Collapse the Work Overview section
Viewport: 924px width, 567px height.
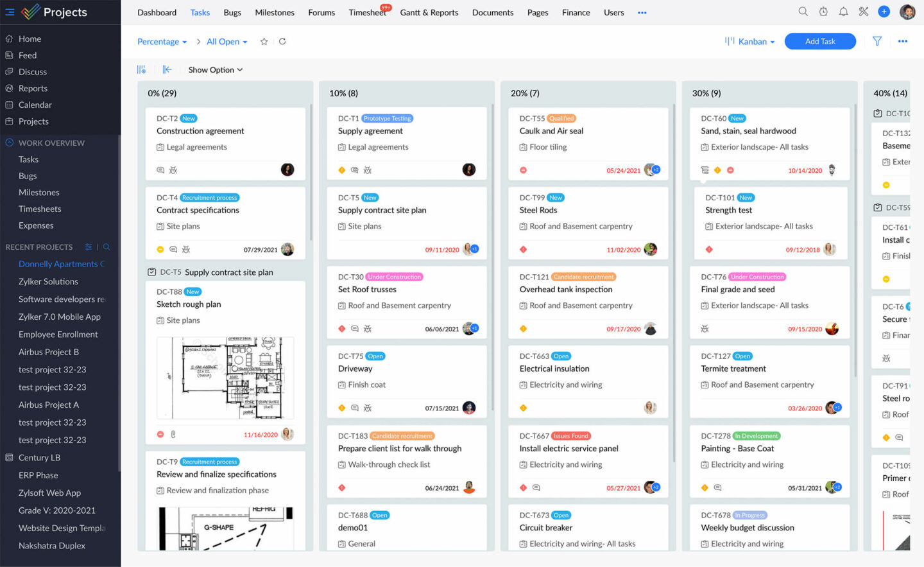[x=10, y=143]
